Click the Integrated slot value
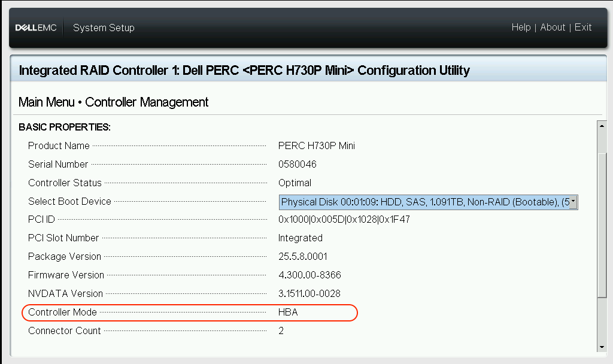 [x=301, y=238]
